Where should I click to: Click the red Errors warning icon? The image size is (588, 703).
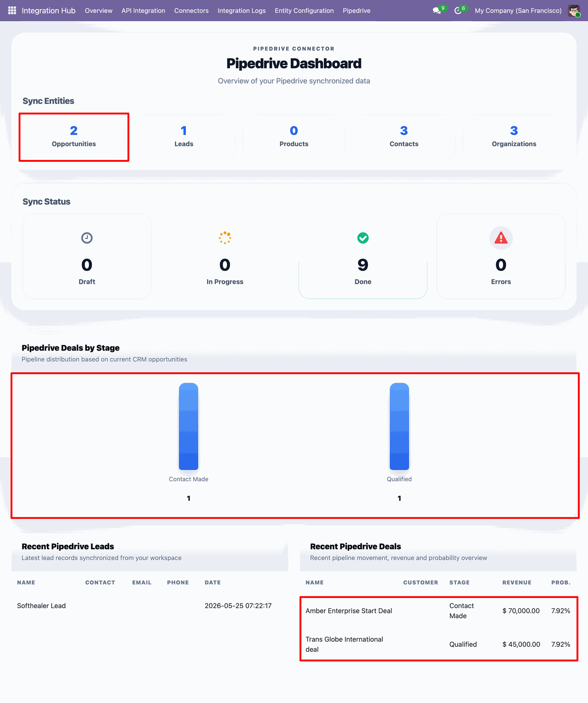[501, 238]
